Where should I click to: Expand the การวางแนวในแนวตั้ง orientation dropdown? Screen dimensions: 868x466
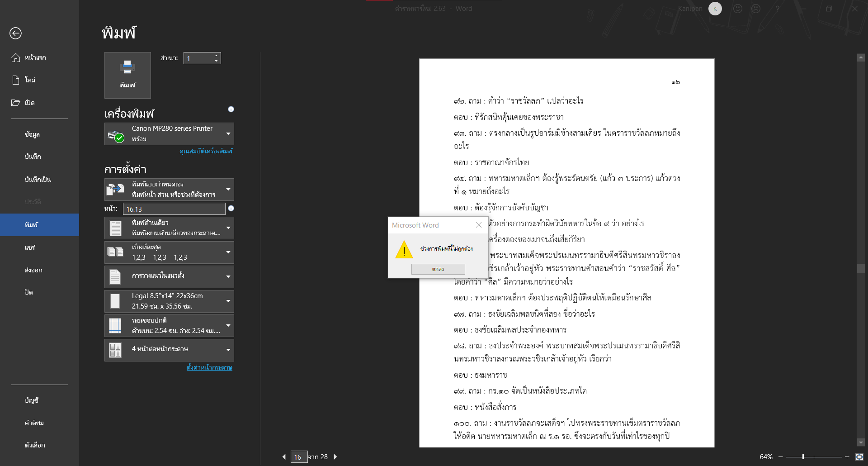(169, 277)
